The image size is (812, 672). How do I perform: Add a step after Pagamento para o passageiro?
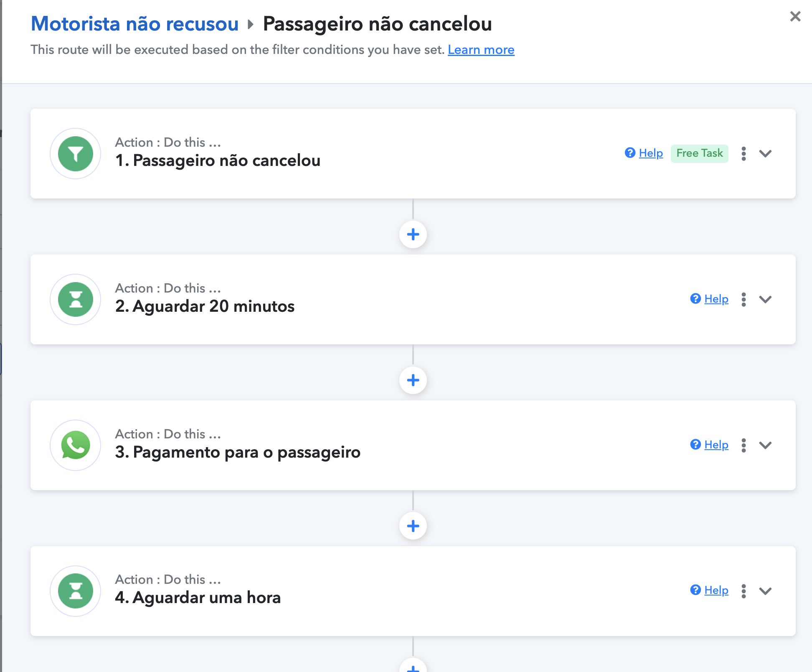coord(413,526)
